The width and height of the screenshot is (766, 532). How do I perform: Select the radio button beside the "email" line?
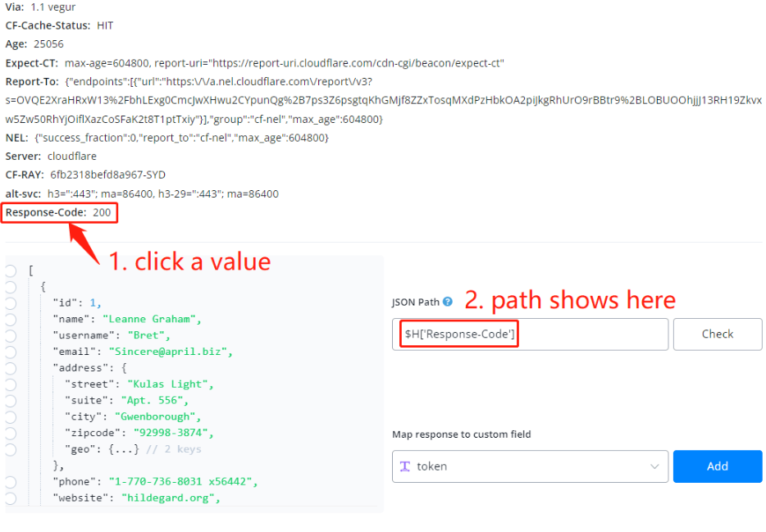tap(10, 352)
